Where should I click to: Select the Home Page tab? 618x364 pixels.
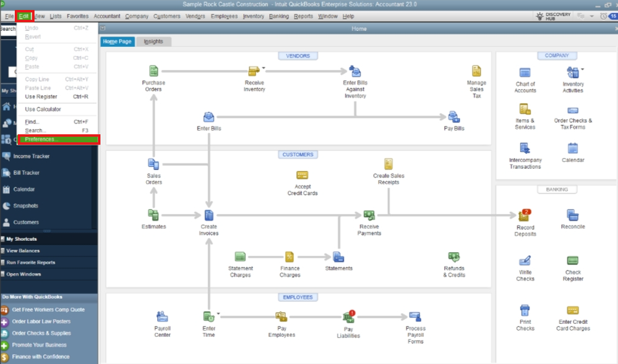tap(118, 41)
